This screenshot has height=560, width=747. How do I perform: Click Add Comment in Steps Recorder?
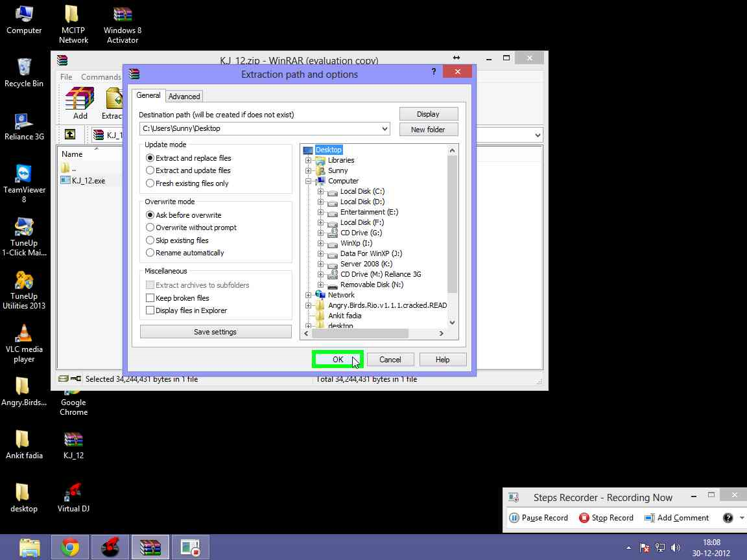pos(676,518)
